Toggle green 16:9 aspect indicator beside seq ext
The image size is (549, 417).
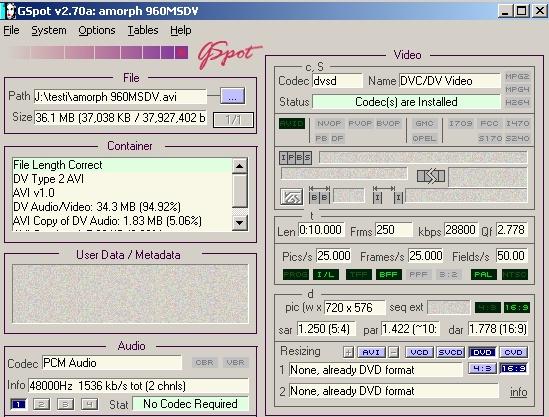(x=516, y=308)
